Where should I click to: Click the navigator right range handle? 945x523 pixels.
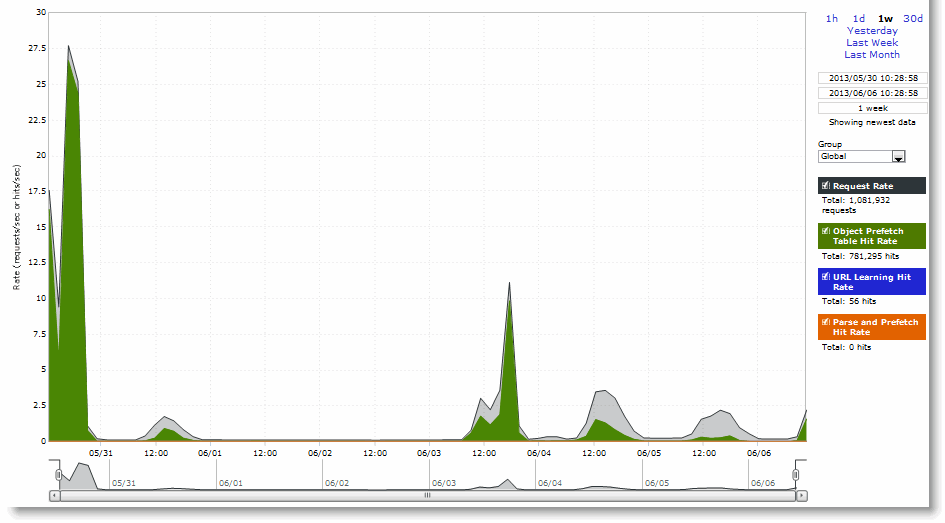(796, 475)
